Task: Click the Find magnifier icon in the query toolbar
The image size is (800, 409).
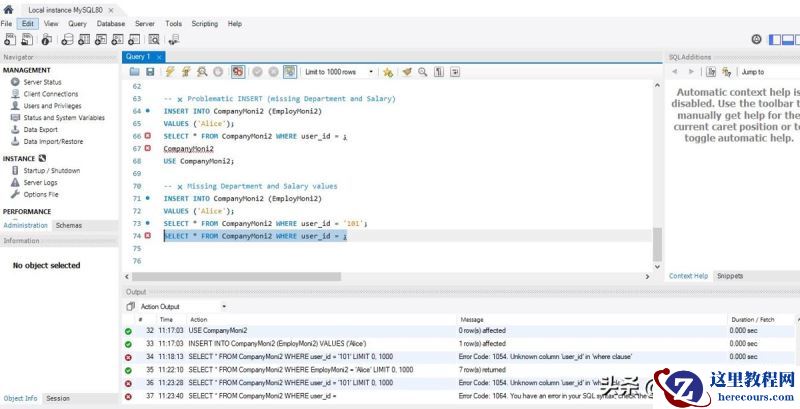Action: pyautogui.click(x=423, y=72)
